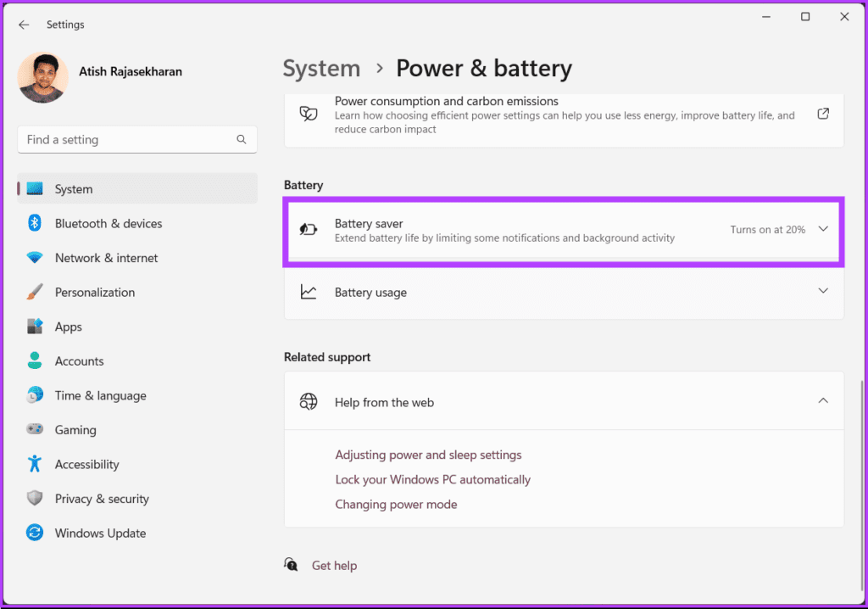
Task: Click the Windows Update sync icon
Action: [34, 533]
